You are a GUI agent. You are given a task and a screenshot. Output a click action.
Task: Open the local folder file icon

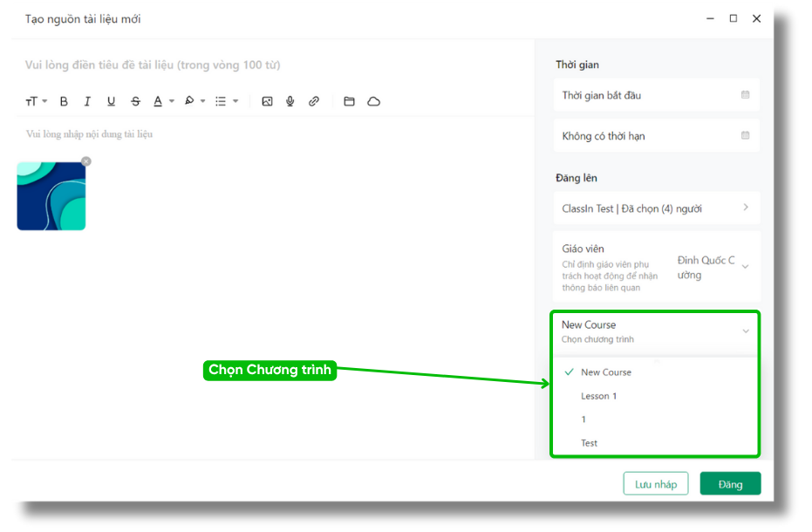pyautogui.click(x=349, y=101)
